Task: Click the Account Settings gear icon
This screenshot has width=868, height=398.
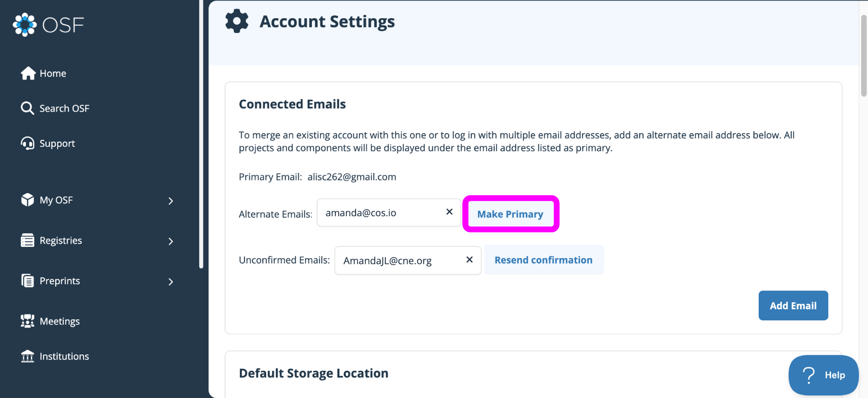Action: (x=237, y=21)
